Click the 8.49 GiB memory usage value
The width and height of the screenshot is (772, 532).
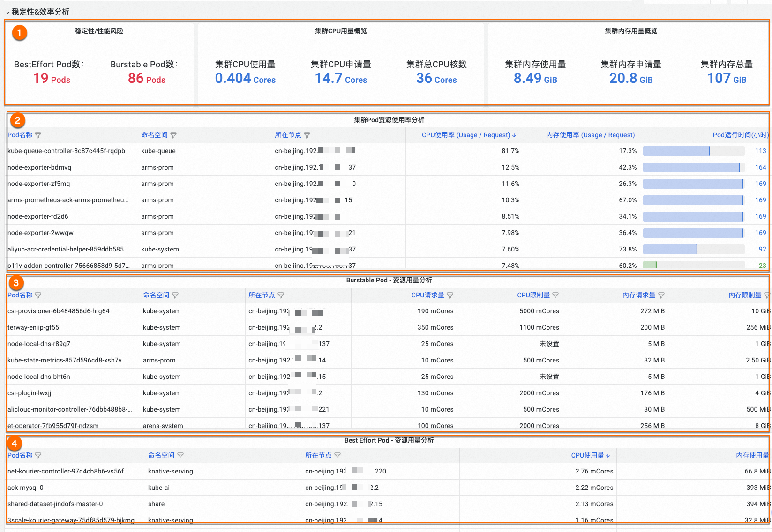tap(535, 78)
